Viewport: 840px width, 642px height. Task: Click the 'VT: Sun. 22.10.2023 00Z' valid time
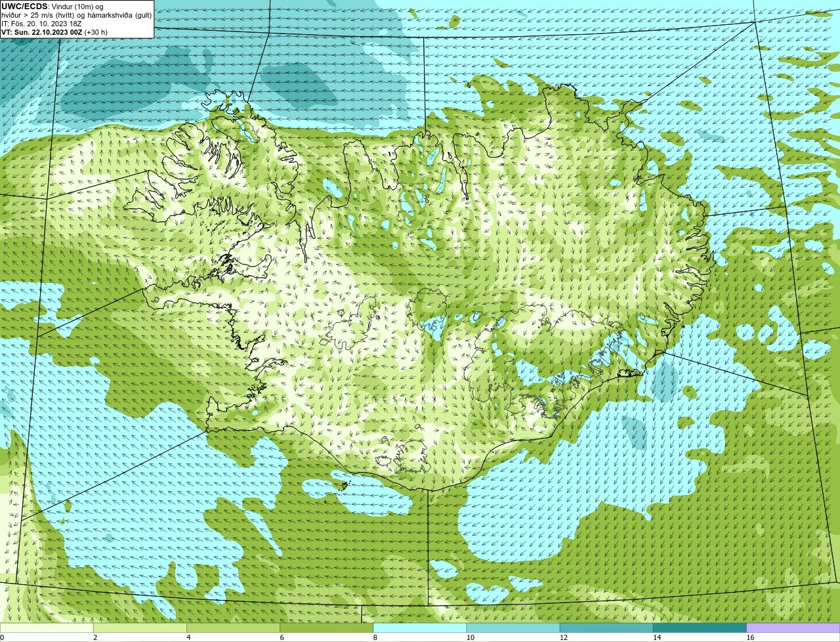click(x=42, y=32)
